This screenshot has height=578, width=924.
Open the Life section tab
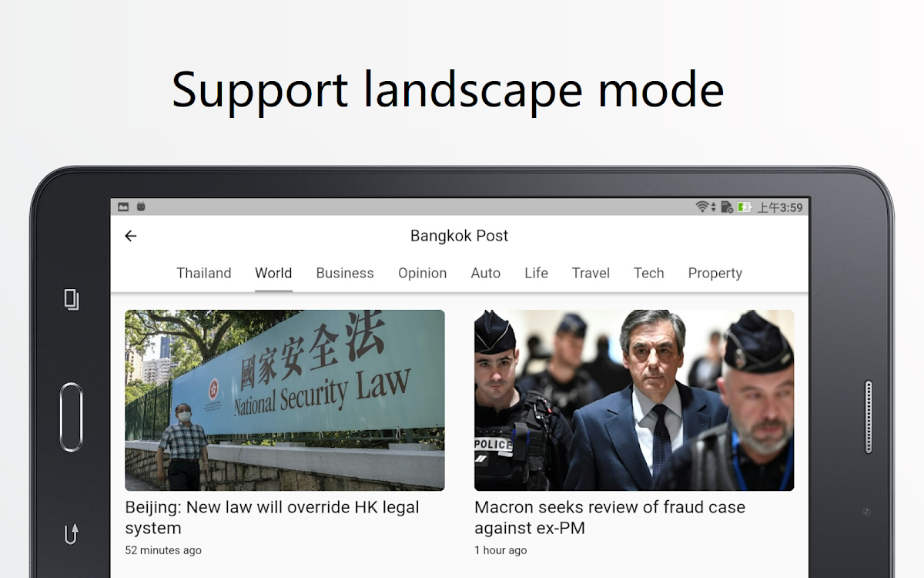(x=536, y=273)
